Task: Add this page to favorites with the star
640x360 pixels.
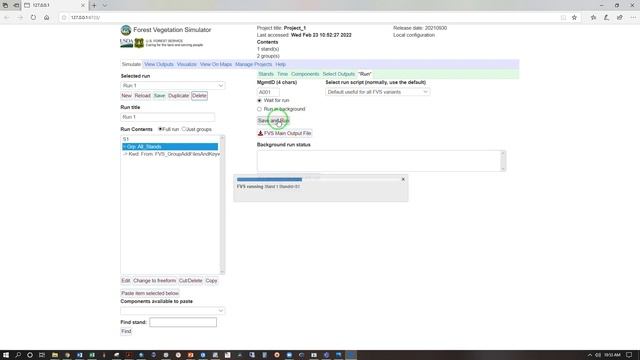Action: pyautogui.click(x=574, y=18)
